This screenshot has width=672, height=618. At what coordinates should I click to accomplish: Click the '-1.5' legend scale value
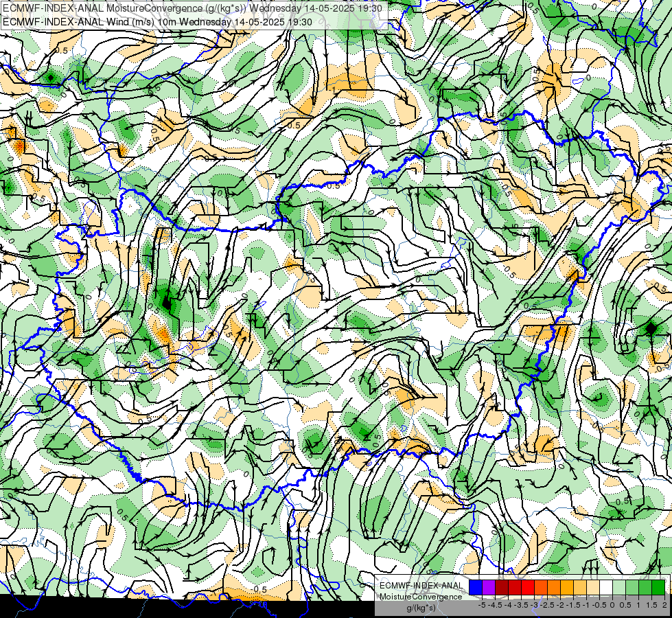[573, 605]
